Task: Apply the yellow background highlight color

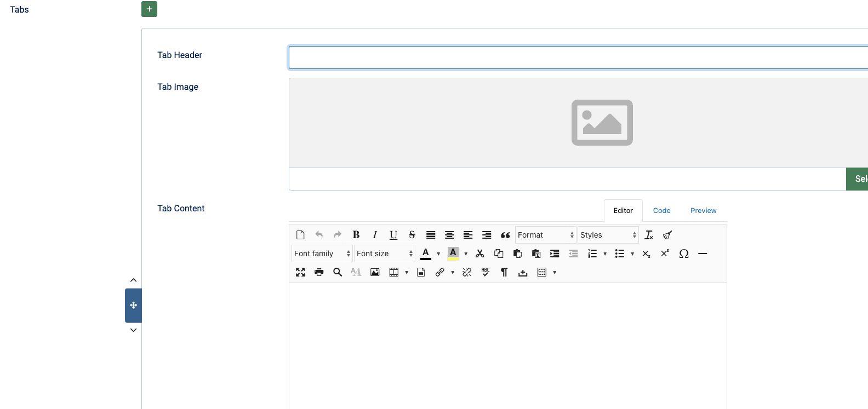Action: coord(453,254)
